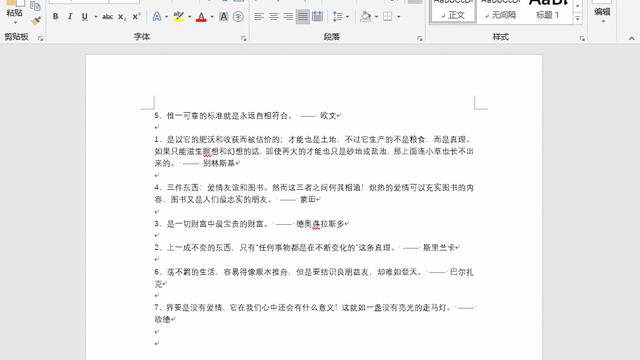The width and height of the screenshot is (640, 360).
Task: Click the paragraph shading bucket icon
Action: pos(366,17)
